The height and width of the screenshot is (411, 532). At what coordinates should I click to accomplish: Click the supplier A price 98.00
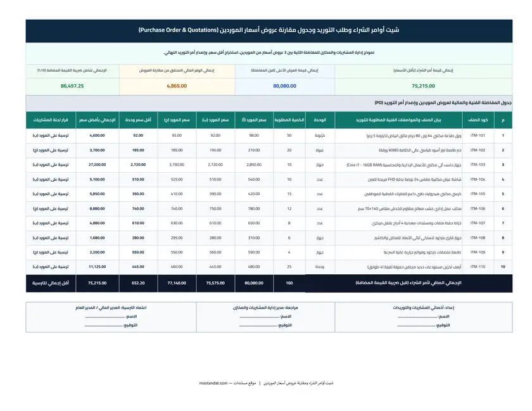[254, 136]
